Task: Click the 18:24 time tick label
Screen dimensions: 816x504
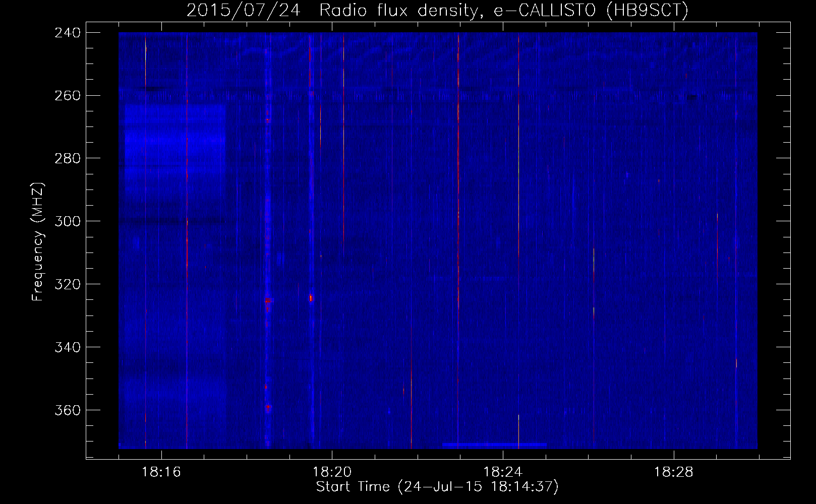Action: 503,472
